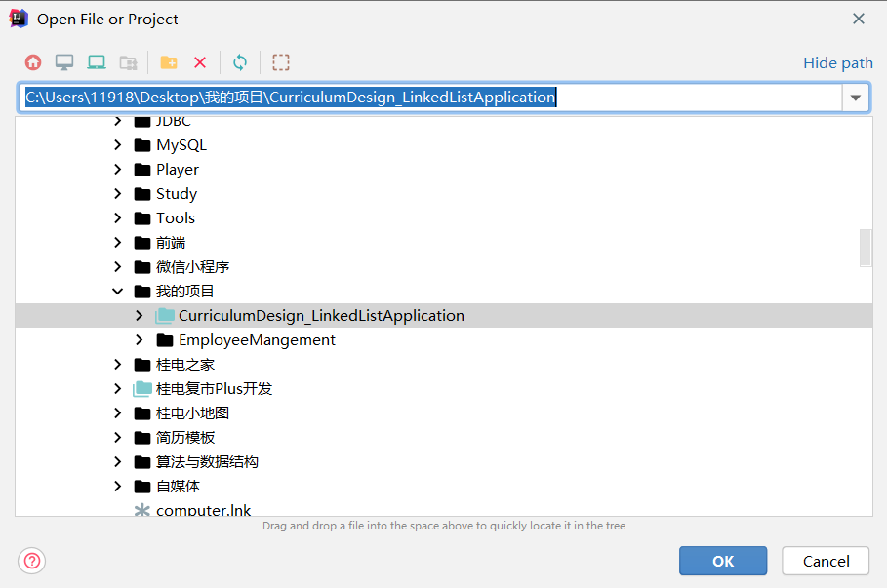Expand the 自媒体 folder
The width and height of the screenshot is (887, 588).
click(x=118, y=486)
